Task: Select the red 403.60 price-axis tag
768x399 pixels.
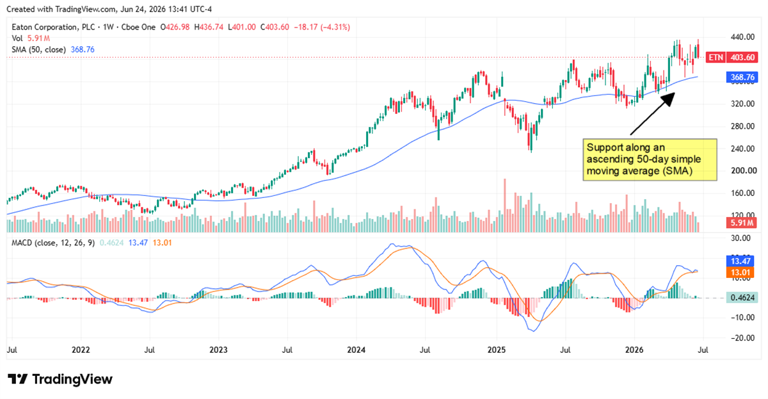Action: (743, 57)
